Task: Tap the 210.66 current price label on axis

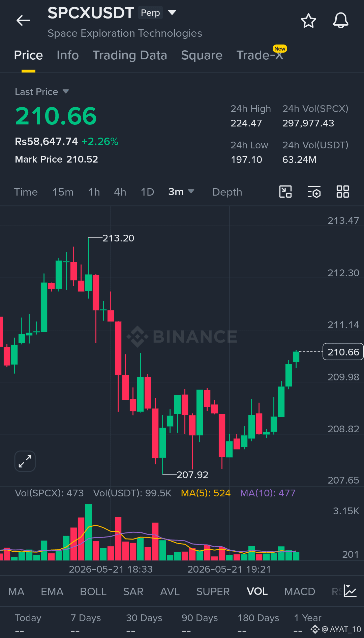Action: [x=343, y=352]
